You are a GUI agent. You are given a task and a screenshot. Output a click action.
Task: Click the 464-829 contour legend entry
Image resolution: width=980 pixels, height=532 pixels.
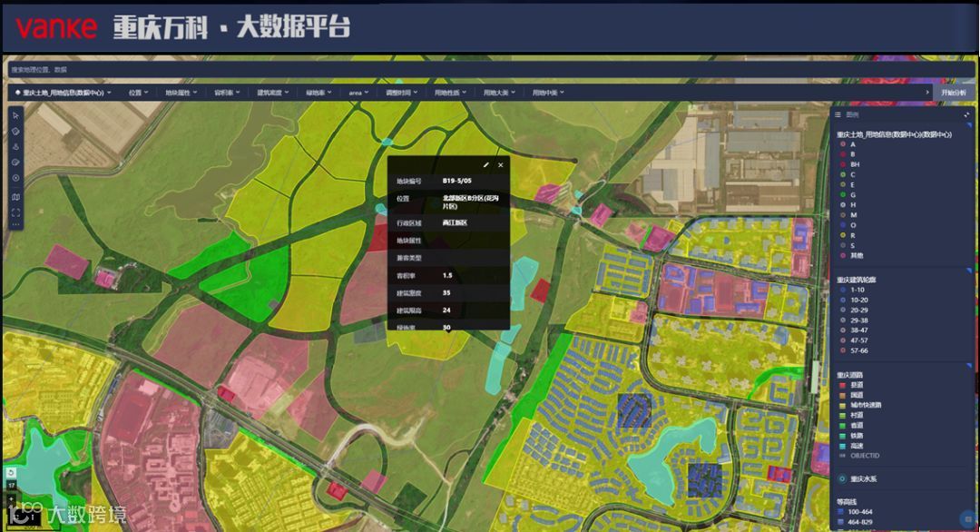click(855, 522)
